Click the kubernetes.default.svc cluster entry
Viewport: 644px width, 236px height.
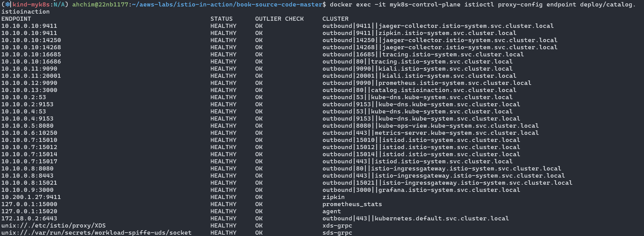416,218
